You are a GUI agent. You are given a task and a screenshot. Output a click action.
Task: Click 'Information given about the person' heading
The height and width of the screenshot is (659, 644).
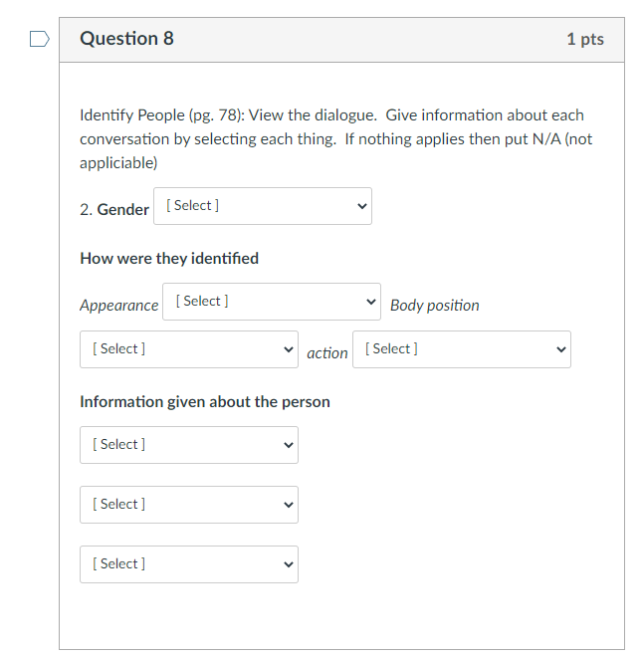205,402
